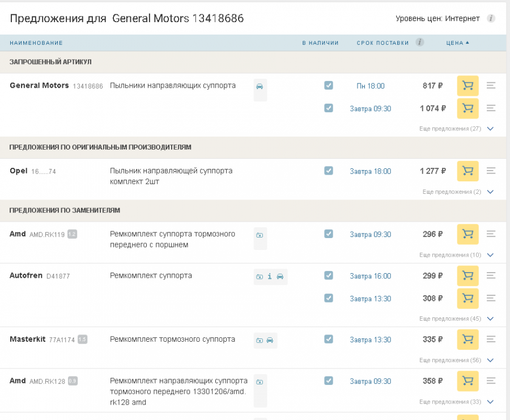The height and width of the screenshot is (420, 510).
Task: Sort by Цена column header
Action: 457,43
